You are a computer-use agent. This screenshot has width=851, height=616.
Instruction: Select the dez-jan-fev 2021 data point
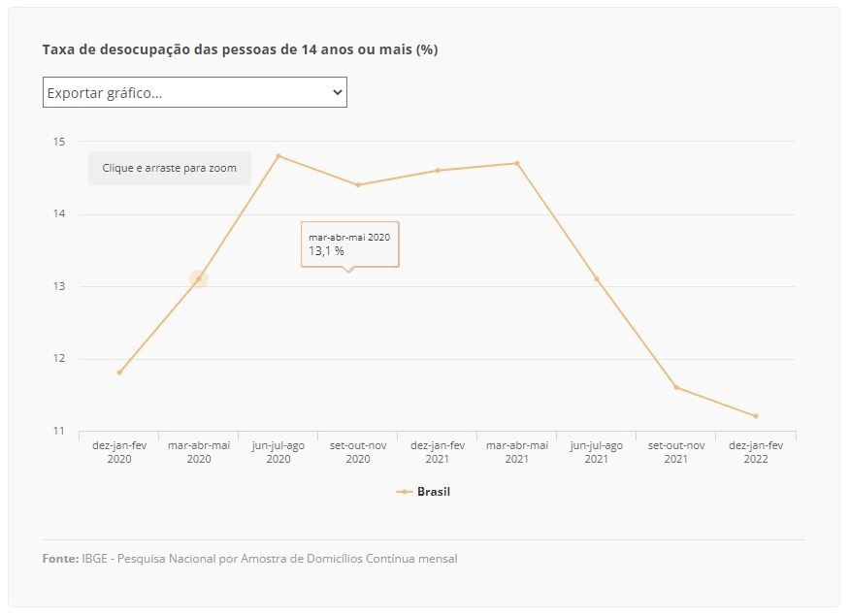[x=438, y=171]
